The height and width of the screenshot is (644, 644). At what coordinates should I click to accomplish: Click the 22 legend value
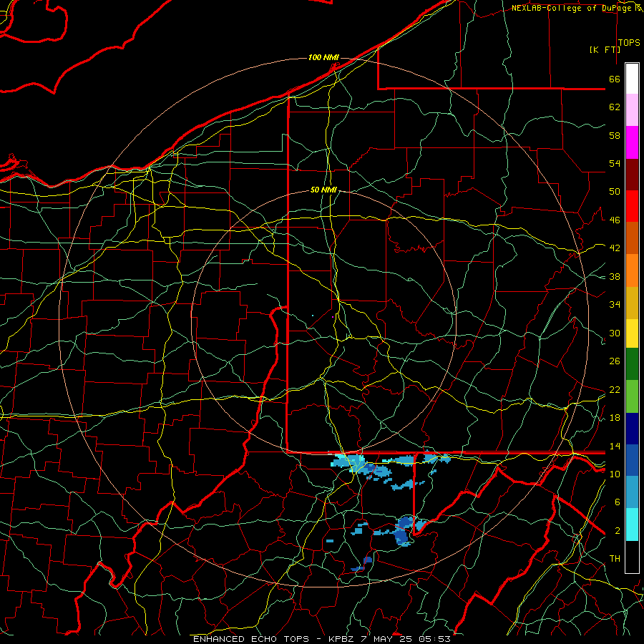pos(615,389)
